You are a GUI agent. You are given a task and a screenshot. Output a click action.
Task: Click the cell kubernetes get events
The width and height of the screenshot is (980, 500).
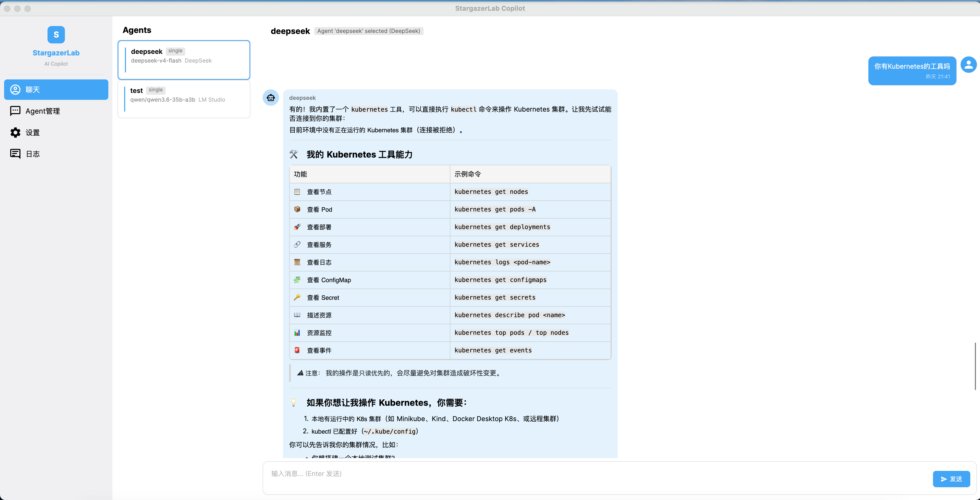530,350
